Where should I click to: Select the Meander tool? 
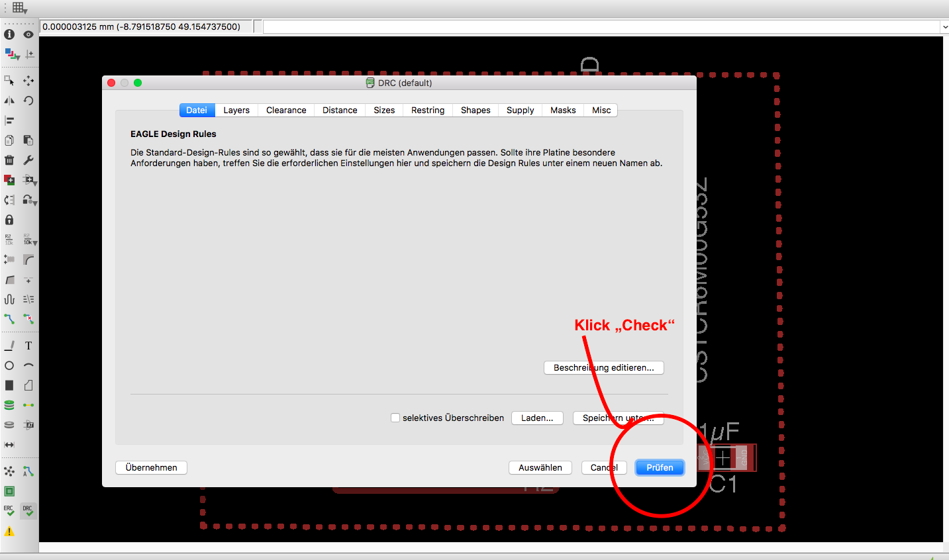coord(9,299)
